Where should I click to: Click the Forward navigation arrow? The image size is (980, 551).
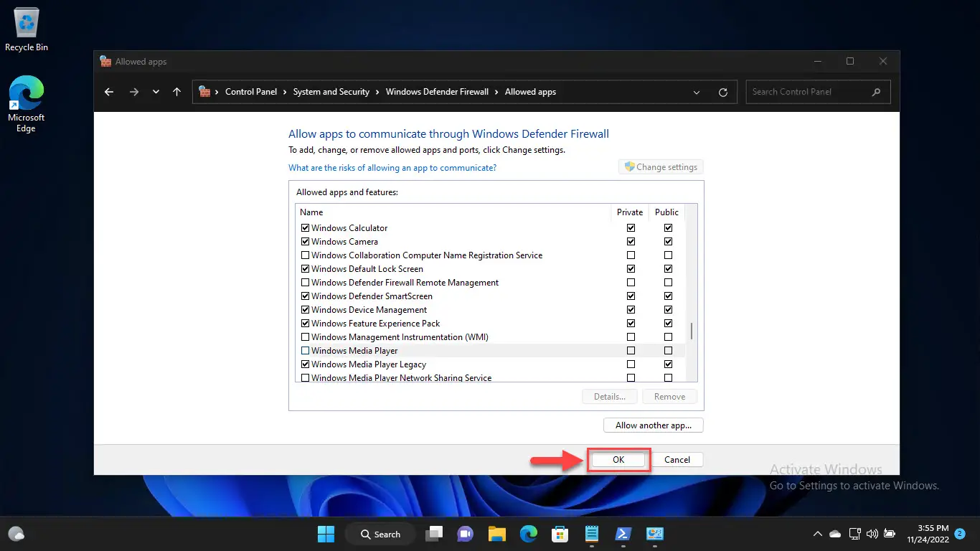[x=133, y=92]
